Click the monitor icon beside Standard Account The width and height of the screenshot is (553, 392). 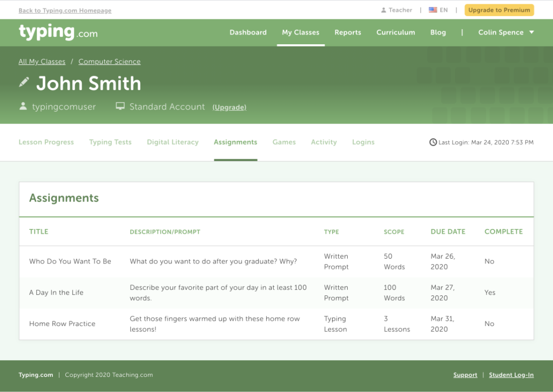tap(120, 106)
